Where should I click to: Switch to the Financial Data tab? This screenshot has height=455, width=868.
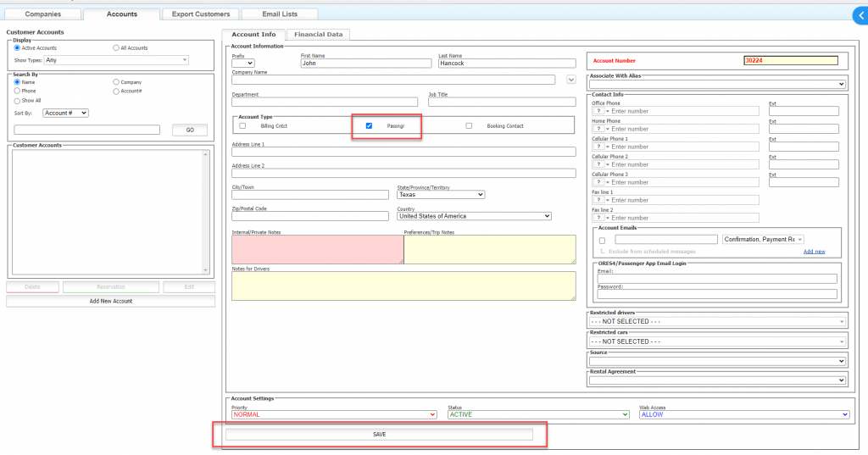[318, 35]
